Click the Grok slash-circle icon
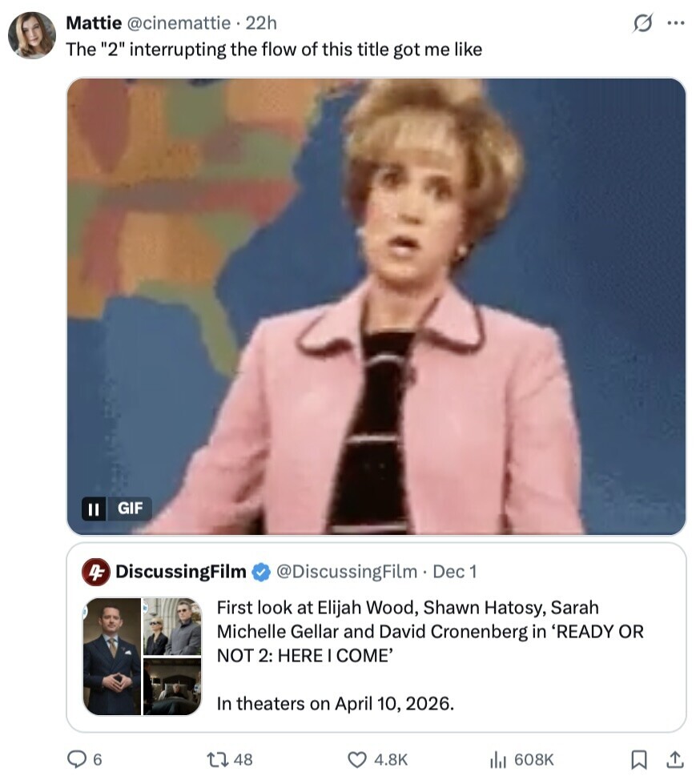The width and height of the screenshot is (700, 780). [x=642, y=24]
